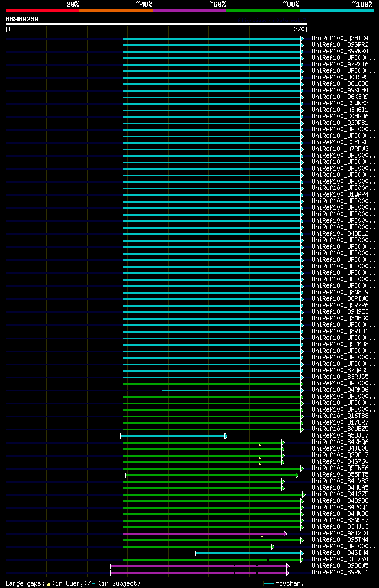Click the query end position 370 label
This screenshot has height=588, width=379.
pos(299,29)
